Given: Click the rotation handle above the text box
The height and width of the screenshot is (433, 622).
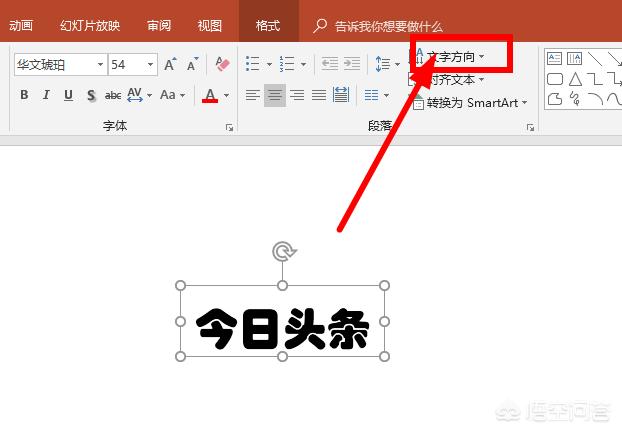Looking at the screenshot, I should (x=282, y=250).
